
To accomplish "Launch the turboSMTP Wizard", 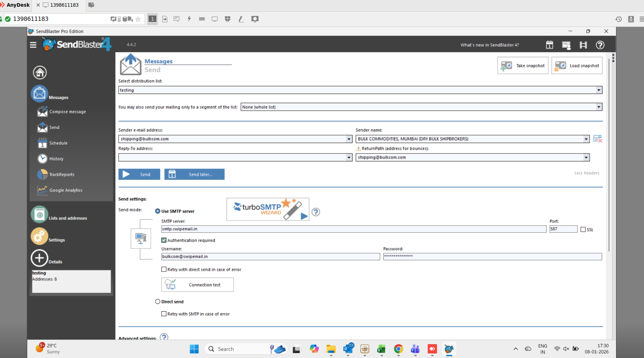I will [x=268, y=209].
